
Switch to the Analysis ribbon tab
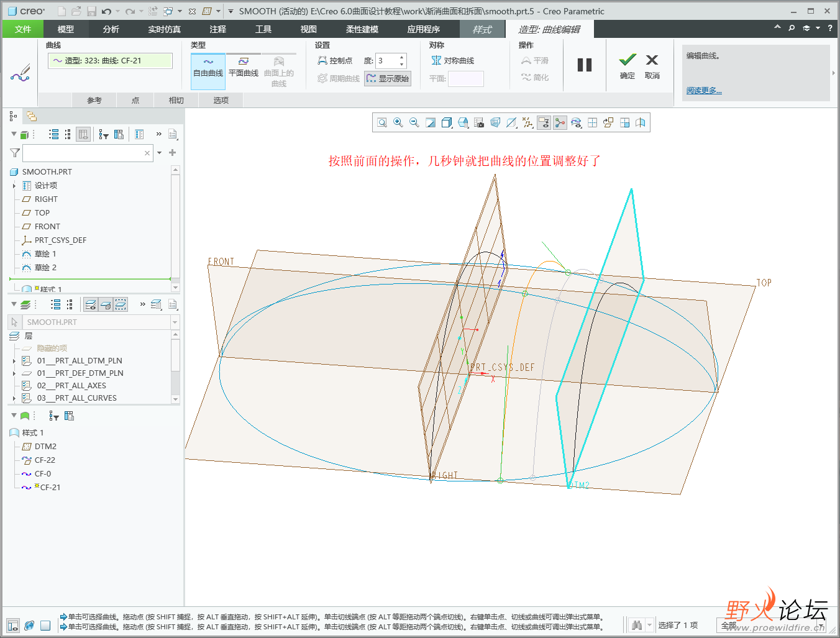click(x=111, y=29)
